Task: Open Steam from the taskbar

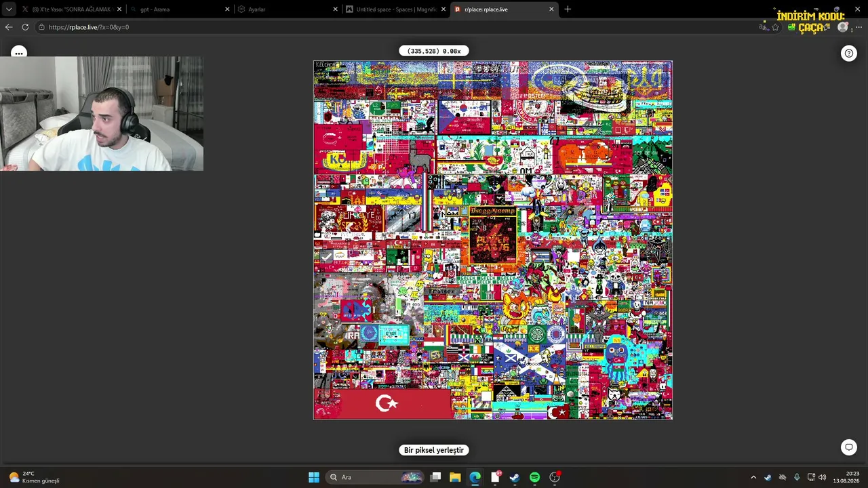Action: [x=515, y=477]
